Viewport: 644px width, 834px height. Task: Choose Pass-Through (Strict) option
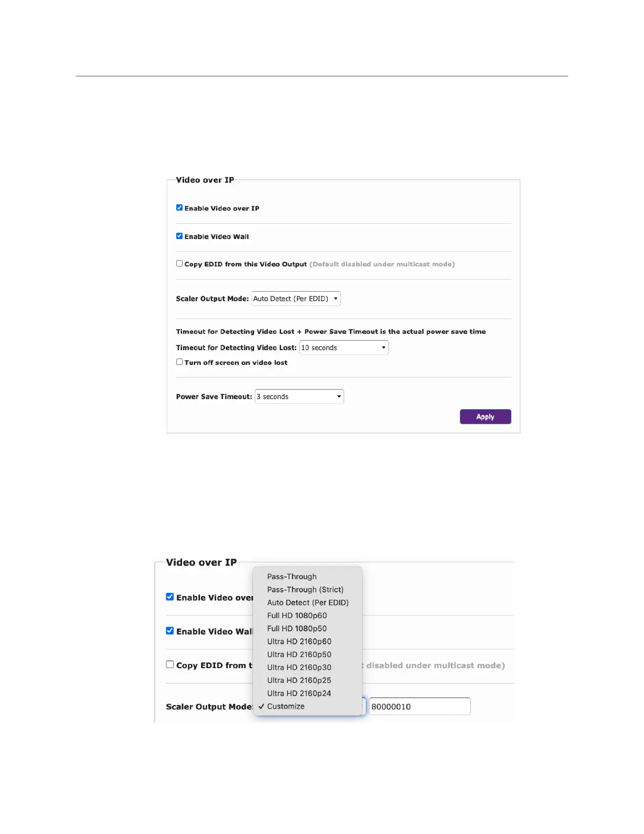click(305, 590)
